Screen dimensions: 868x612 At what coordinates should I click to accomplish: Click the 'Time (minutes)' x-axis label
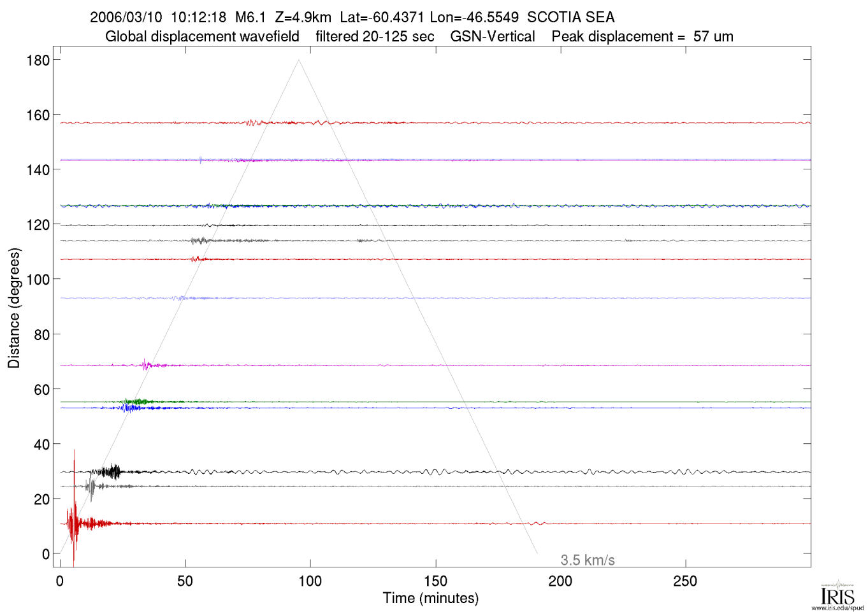click(x=430, y=598)
